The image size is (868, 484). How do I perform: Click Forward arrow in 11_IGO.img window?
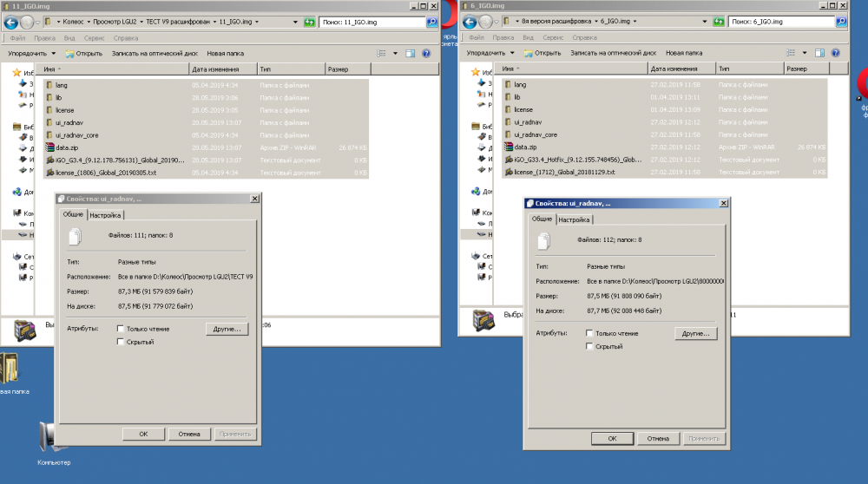(x=27, y=23)
